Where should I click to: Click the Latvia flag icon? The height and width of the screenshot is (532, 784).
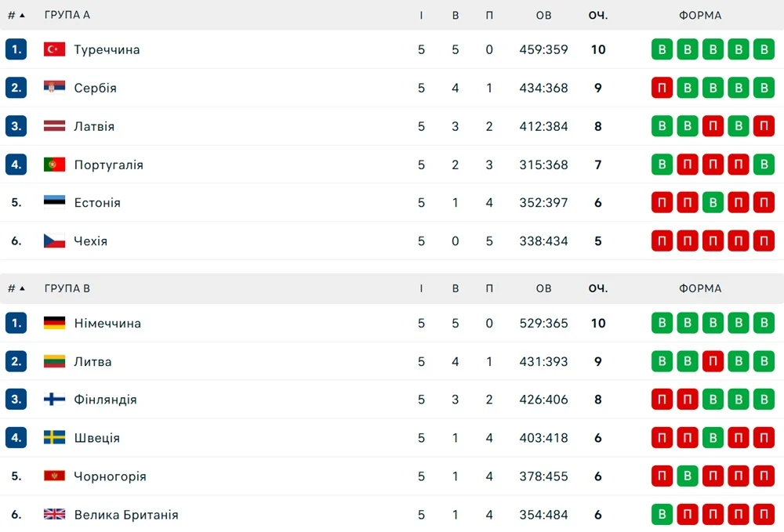[x=54, y=126]
